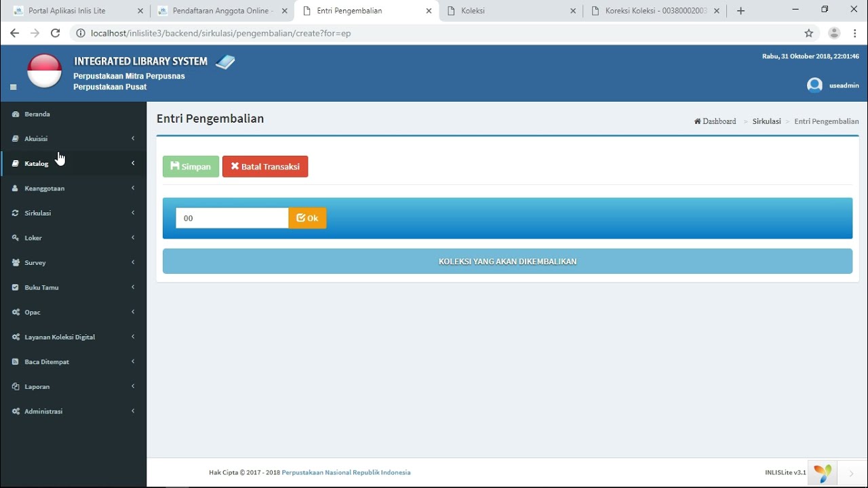The image size is (868, 488).
Task: Click the Keanggotaan user icon
Action: tap(16, 188)
